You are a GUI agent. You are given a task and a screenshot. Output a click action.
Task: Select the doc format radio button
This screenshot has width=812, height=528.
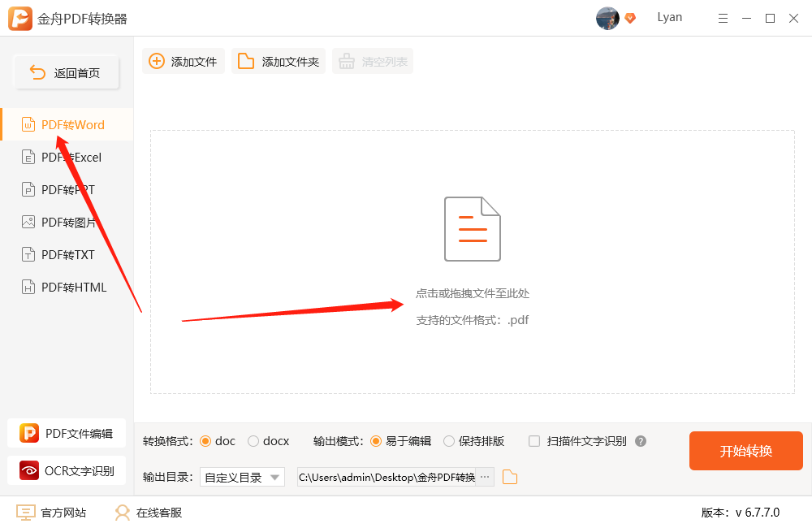(205, 441)
